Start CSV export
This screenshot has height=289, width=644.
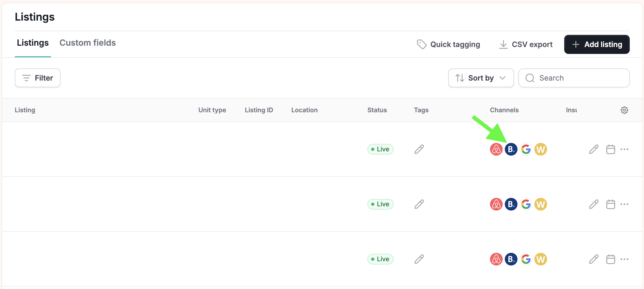526,44
